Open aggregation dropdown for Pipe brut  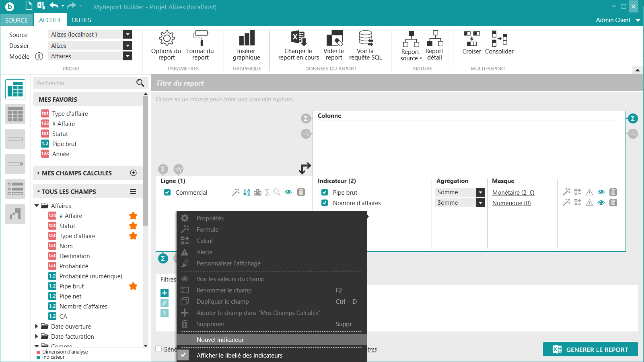pyautogui.click(x=480, y=192)
